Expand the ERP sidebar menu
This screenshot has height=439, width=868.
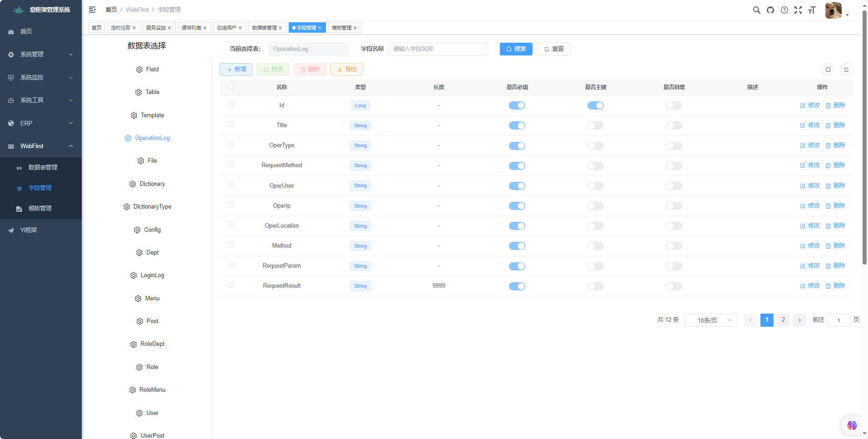(x=41, y=123)
